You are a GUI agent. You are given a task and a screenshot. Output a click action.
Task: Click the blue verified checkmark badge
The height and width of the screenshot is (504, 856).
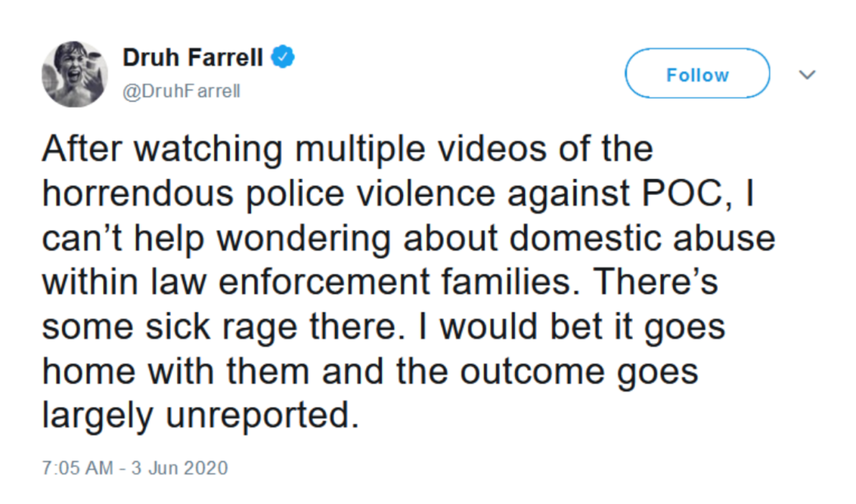tap(282, 57)
